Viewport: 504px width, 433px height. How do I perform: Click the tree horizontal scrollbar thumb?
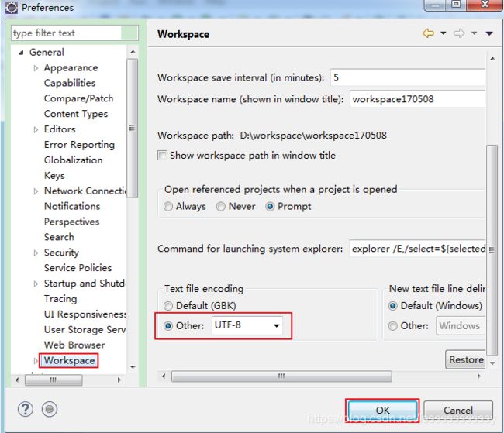54,380
